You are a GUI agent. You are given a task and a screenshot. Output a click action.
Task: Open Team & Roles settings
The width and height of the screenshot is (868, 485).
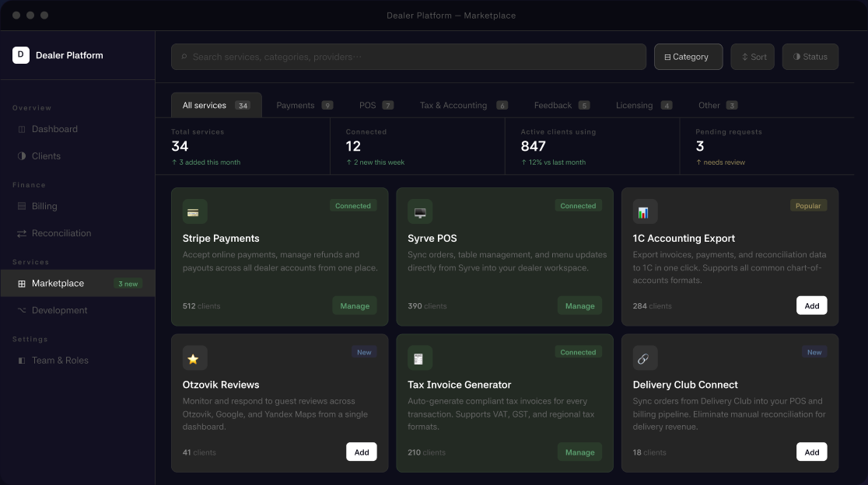(x=78, y=361)
